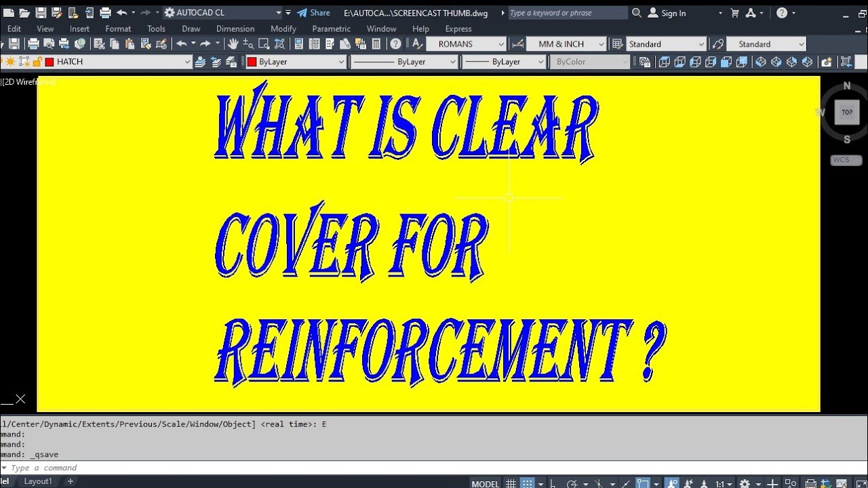Toggle layer lock padlock icon

pyautogui.click(x=36, y=62)
